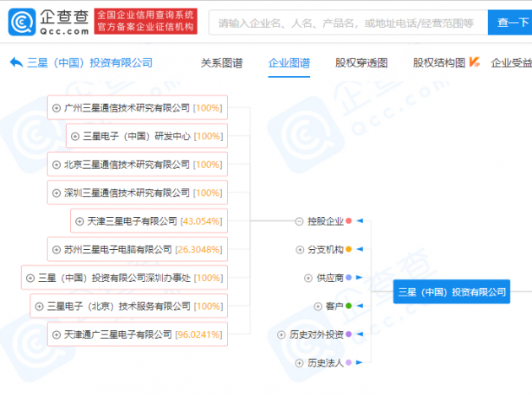532x396 pixels.
Task: Expand 广州三星通信技术研究有限公司 node
Action: click(x=57, y=108)
